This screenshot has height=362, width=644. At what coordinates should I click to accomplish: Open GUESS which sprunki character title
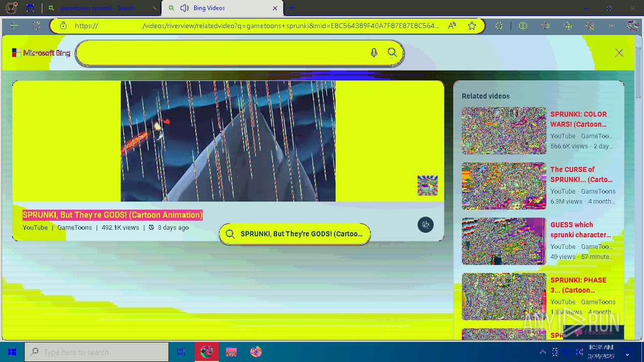[581, 230]
